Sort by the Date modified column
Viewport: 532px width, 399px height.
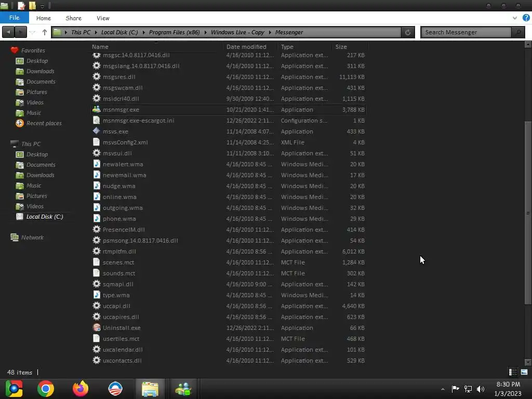[x=246, y=47]
